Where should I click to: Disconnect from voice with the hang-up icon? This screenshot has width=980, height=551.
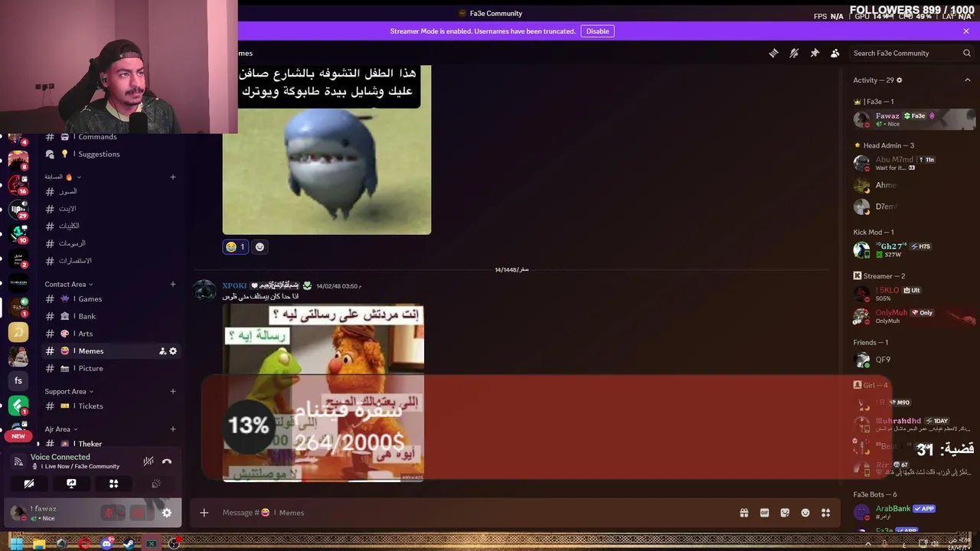pyautogui.click(x=167, y=461)
